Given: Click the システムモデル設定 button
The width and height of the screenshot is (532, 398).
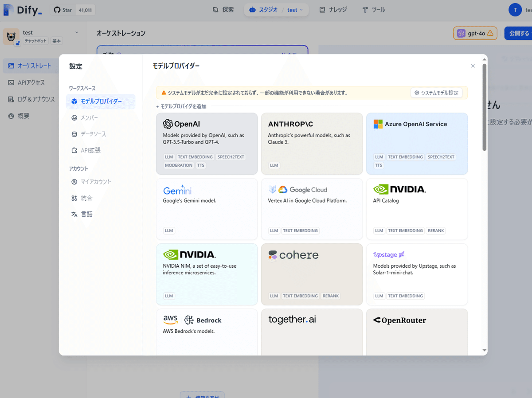Looking at the screenshot, I should point(437,93).
